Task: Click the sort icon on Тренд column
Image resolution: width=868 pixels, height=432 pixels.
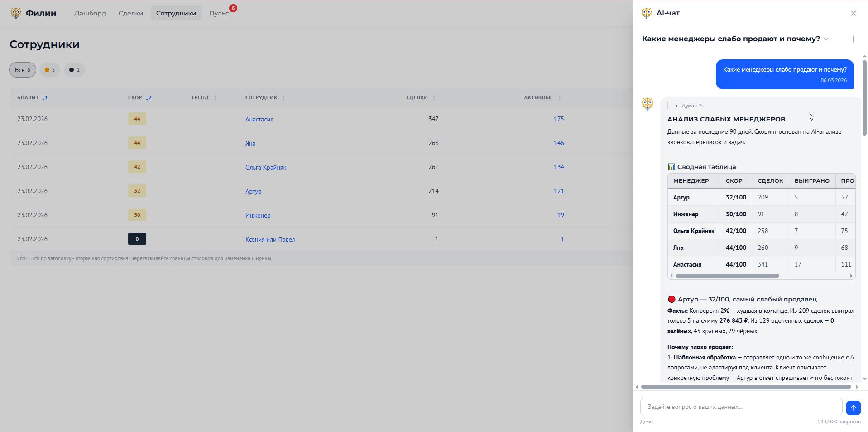Action: click(x=215, y=98)
